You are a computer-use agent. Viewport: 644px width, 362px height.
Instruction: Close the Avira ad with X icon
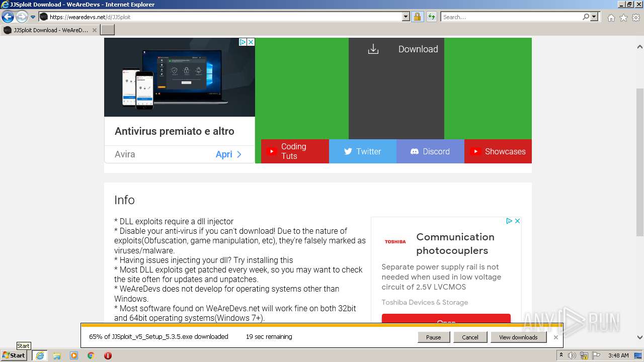[x=251, y=42]
